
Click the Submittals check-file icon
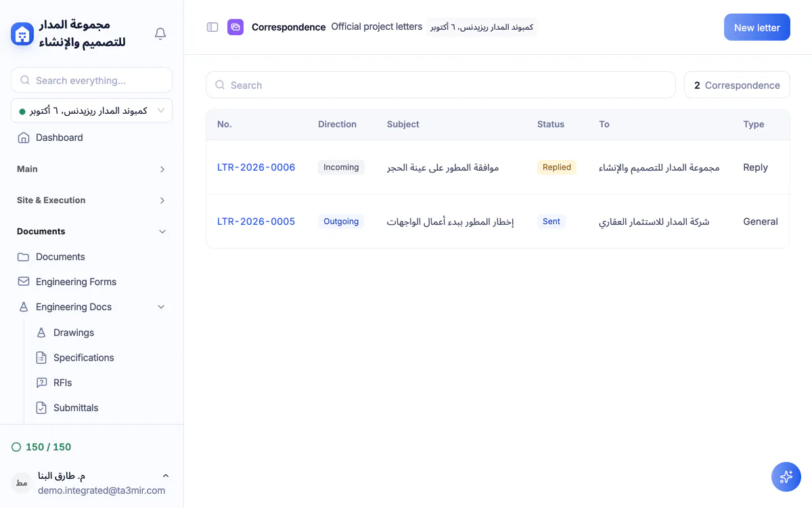click(41, 408)
